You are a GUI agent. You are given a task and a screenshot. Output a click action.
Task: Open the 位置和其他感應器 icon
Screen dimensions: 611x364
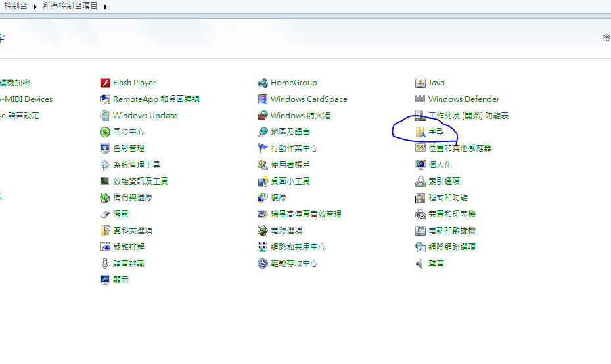[x=420, y=148]
